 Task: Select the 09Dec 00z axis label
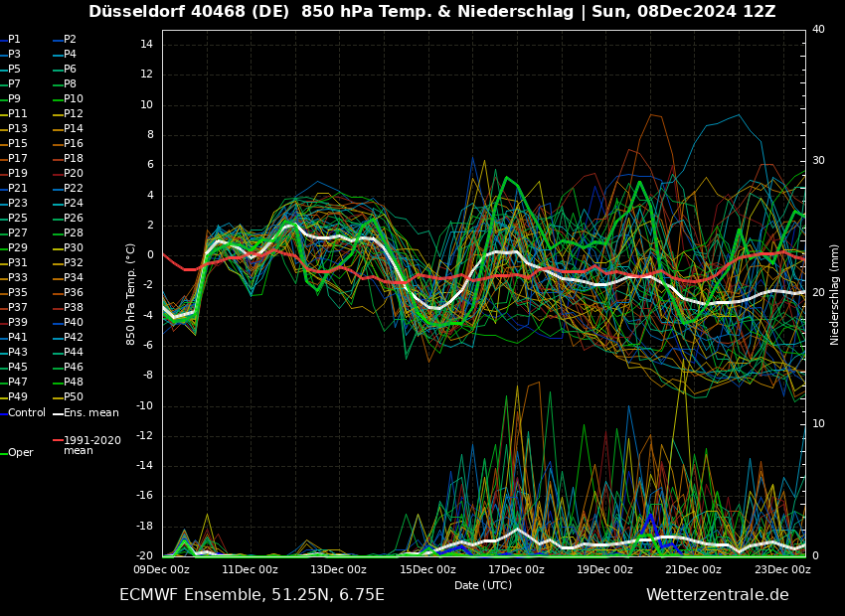pyautogui.click(x=162, y=569)
